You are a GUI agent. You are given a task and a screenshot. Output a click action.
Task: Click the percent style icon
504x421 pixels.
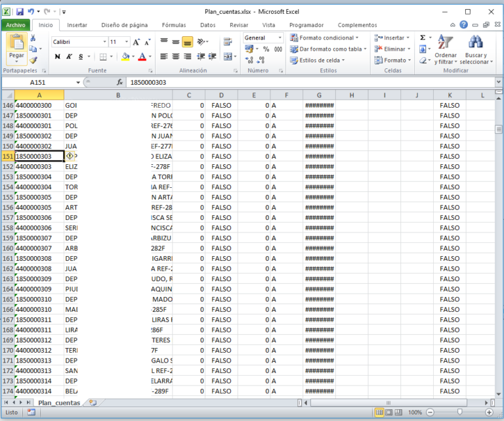click(266, 49)
